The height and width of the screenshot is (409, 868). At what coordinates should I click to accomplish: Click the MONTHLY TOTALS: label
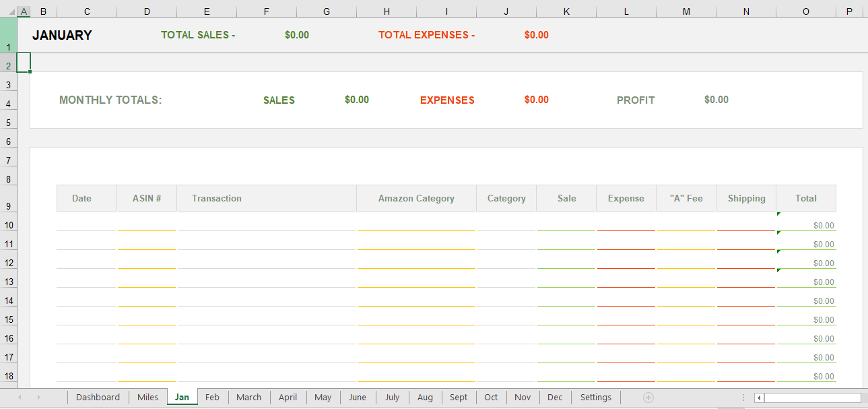pyautogui.click(x=110, y=100)
